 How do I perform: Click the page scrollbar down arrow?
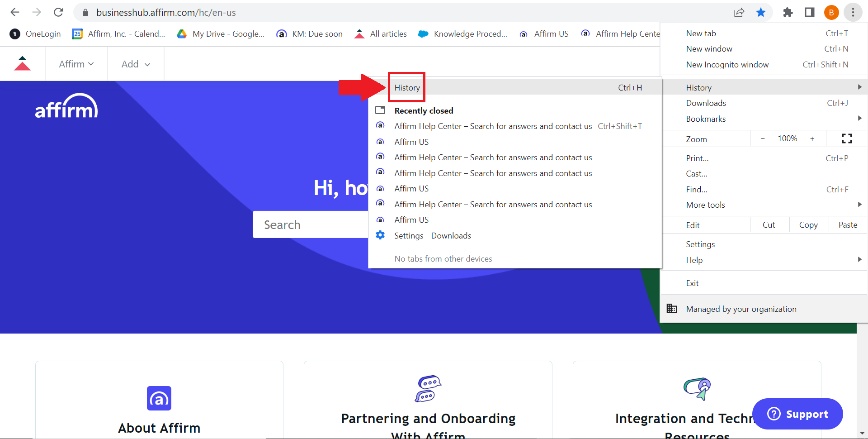862,433
